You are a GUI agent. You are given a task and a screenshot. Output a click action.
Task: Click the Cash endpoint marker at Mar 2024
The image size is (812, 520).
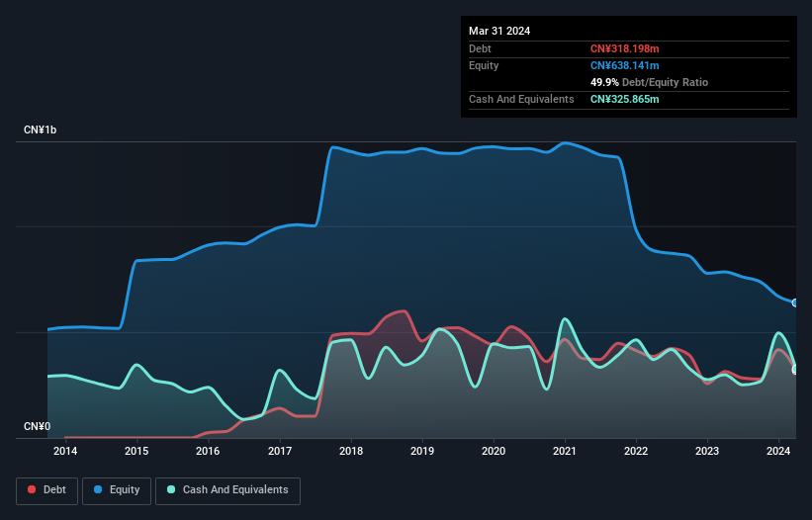pyautogui.click(x=795, y=370)
